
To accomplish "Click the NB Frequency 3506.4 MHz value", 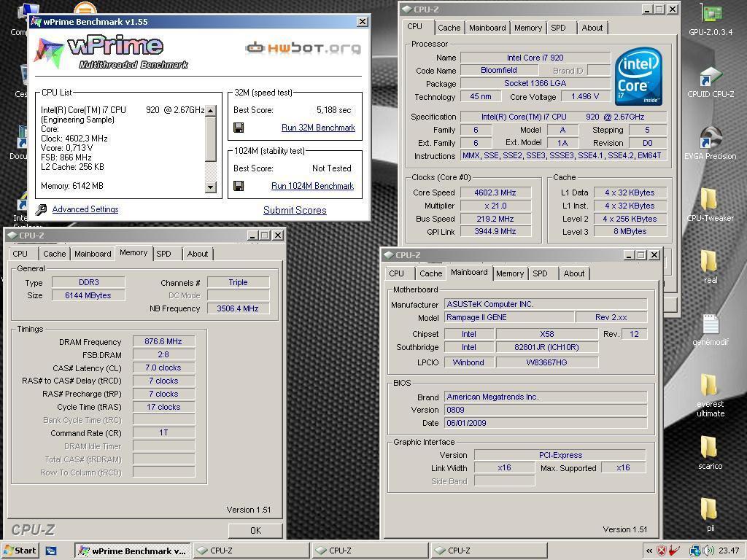I will 238,308.
